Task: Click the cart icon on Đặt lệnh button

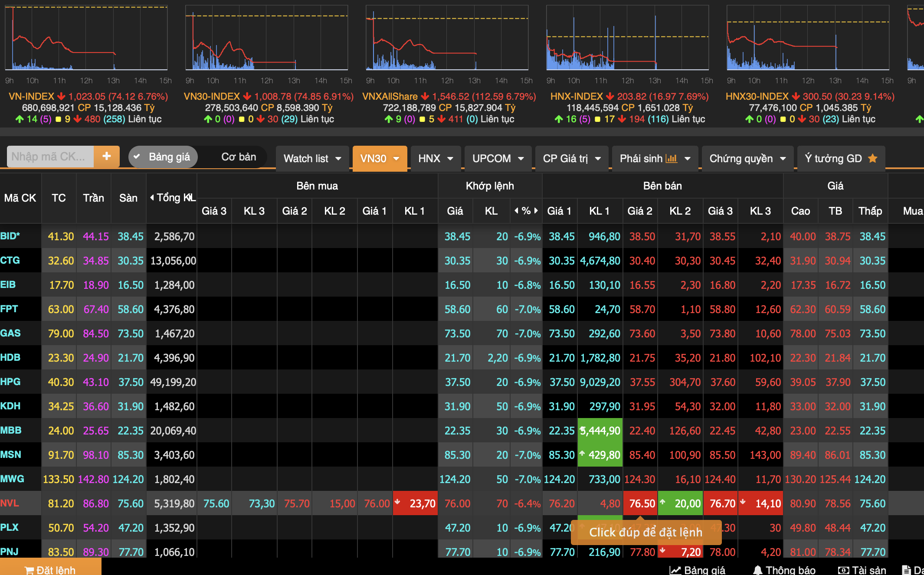Action: click(29, 570)
